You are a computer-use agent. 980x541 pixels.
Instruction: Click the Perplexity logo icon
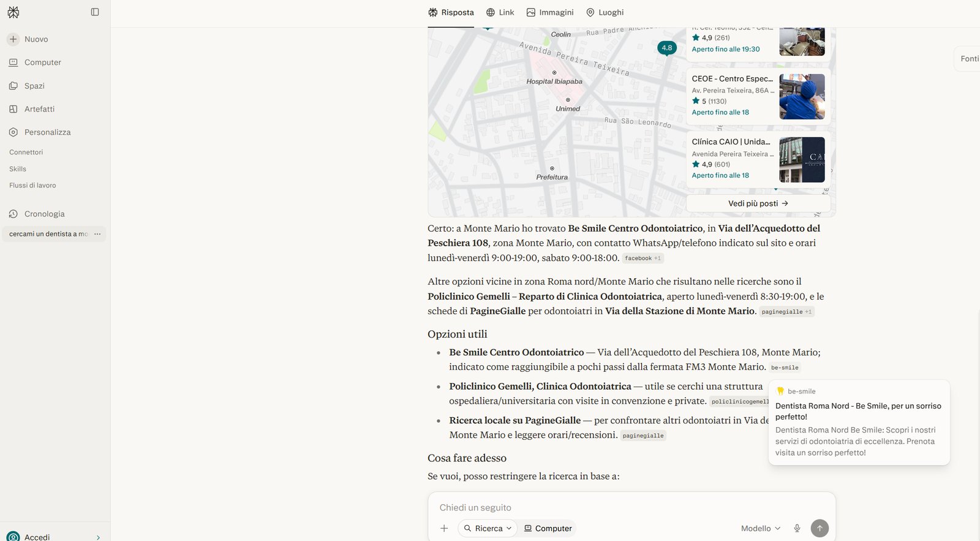click(13, 12)
